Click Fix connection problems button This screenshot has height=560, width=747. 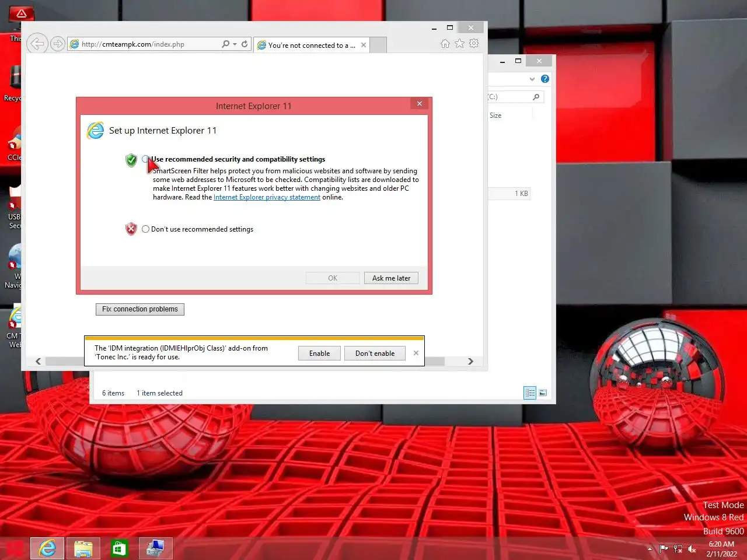click(x=140, y=309)
